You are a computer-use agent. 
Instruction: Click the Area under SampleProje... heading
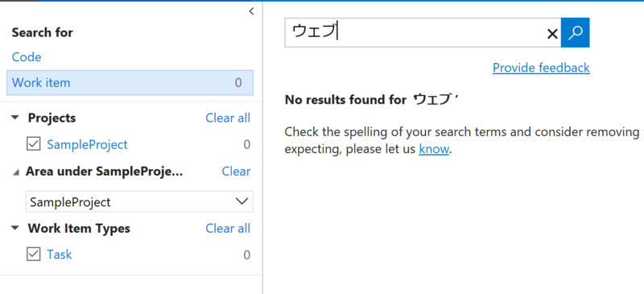105,172
